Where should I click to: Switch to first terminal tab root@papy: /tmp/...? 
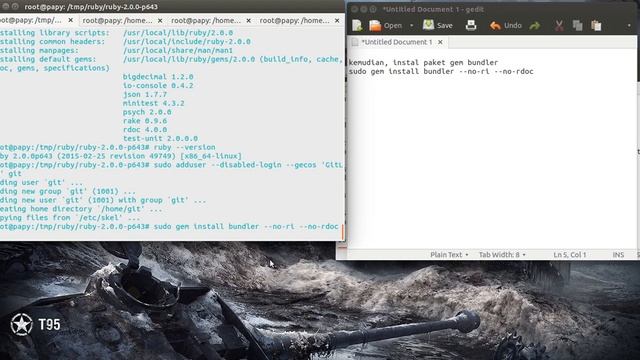coord(31,20)
